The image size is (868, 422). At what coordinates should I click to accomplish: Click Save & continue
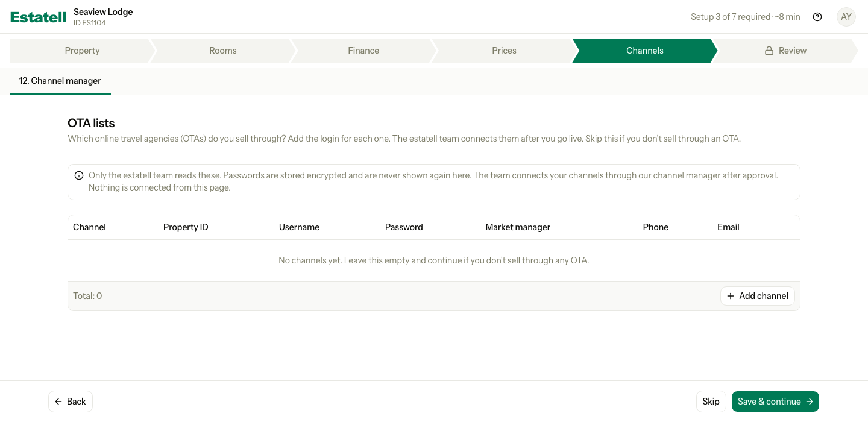(x=775, y=402)
